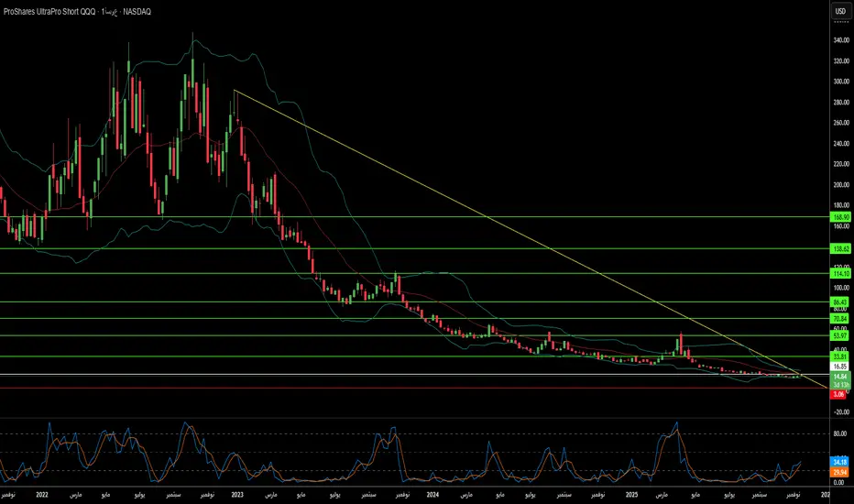Viewport: 854px width, 504px height.
Task: Click the 114.10 price level label
Action: pyautogui.click(x=840, y=273)
